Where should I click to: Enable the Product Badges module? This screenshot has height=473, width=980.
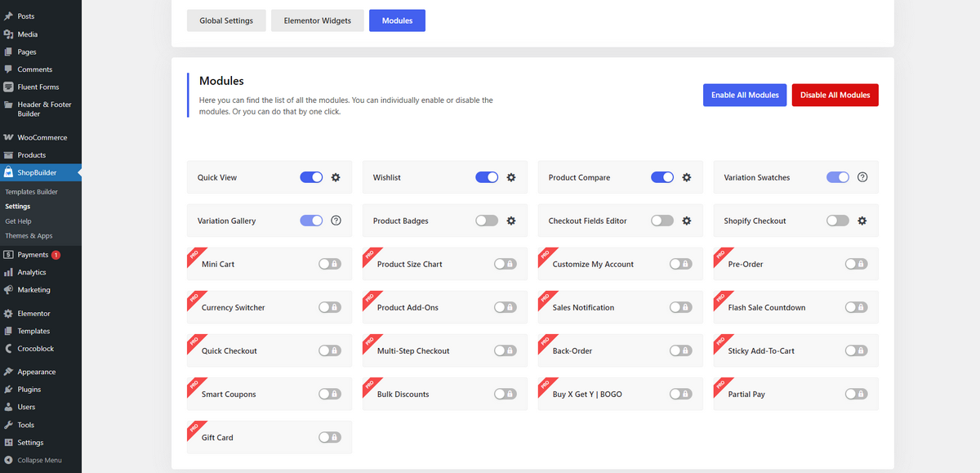coord(487,221)
